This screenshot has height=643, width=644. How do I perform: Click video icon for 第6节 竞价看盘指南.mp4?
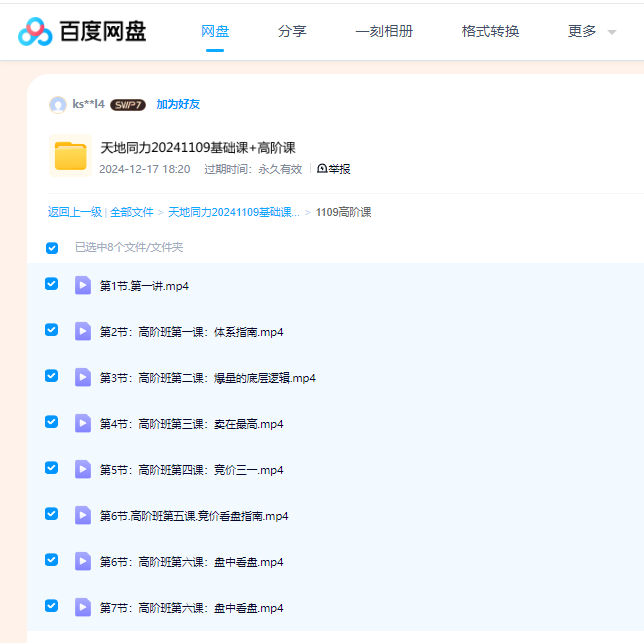click(x=83, y=515)
